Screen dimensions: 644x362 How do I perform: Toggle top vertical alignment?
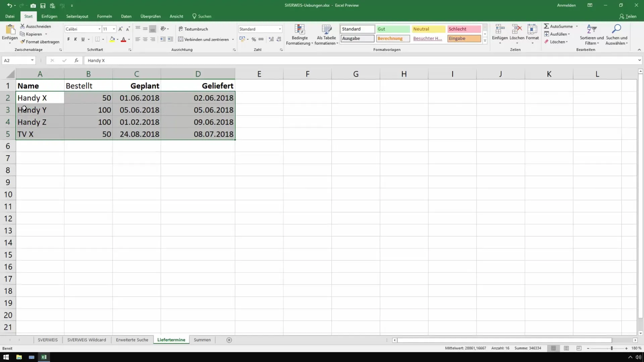click(x=138, y=29)
